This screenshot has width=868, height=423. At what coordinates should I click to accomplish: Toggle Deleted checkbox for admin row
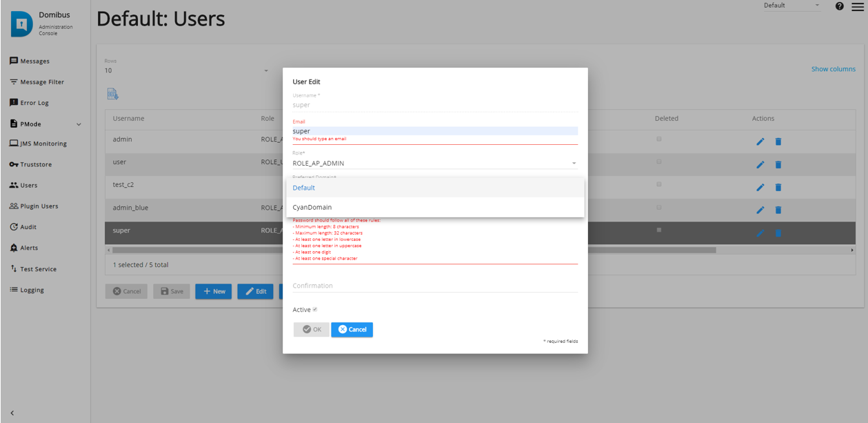659,139
